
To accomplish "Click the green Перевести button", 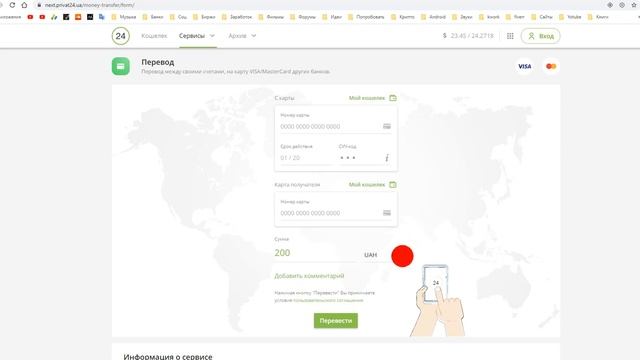I will coord(336,321).
